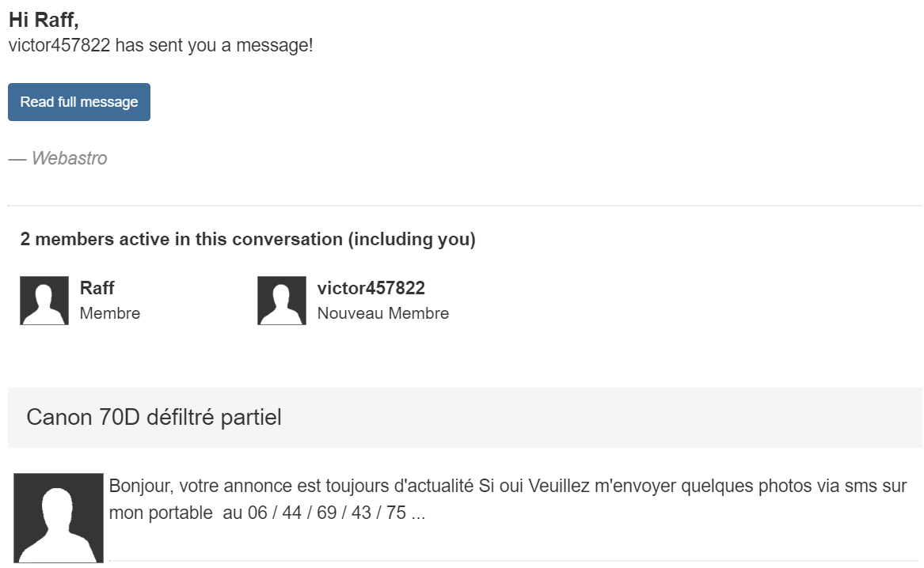Click the Read full message button
924x568 pixels.
tap(79, 102)
